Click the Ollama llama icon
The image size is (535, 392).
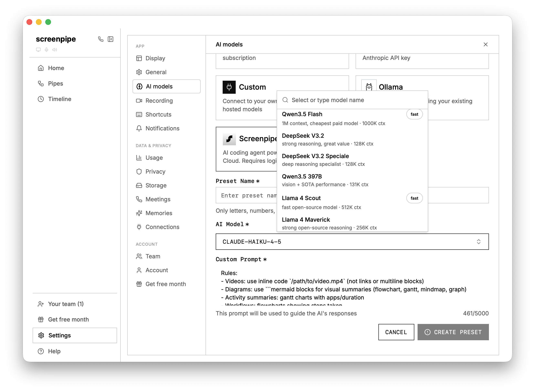pos(369,87)
